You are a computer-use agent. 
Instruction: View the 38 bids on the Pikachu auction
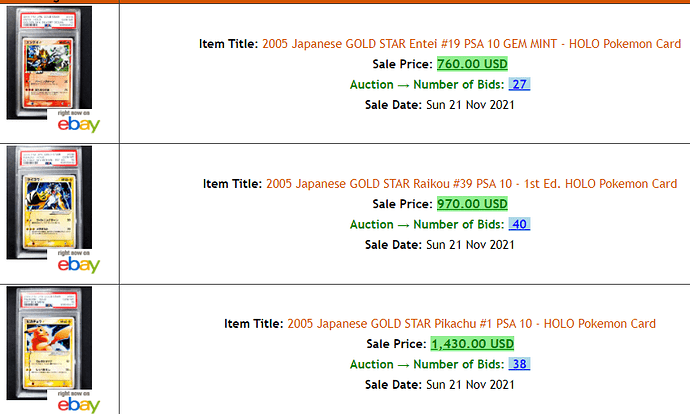pyautogui.click(x=519, y=364)
